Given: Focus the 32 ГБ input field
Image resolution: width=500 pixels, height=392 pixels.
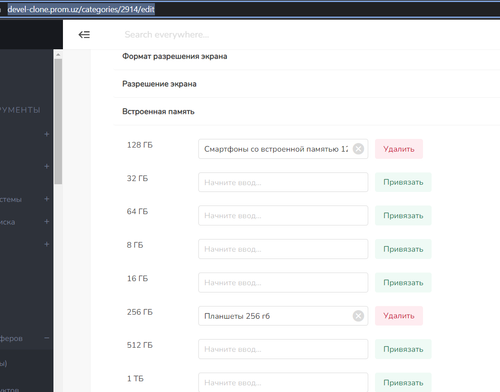Looking at the screenshot, I should (x=283, y=182).
